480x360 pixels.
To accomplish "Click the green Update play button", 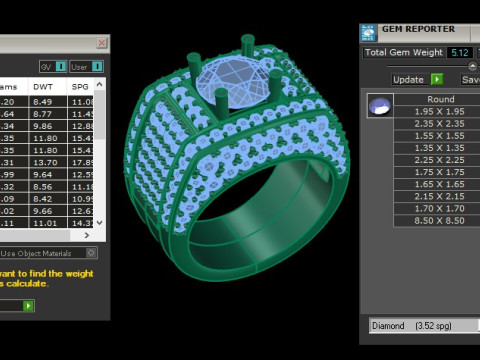I will pos(437,80).
